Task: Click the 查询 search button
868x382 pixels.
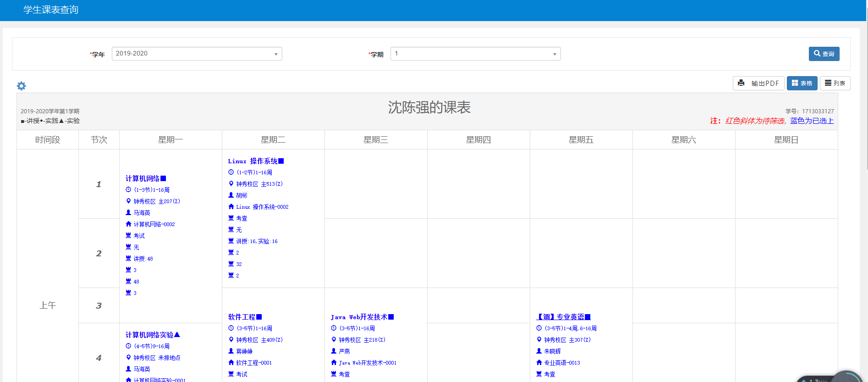Action: pyautogui.click(x=824, y=54)
